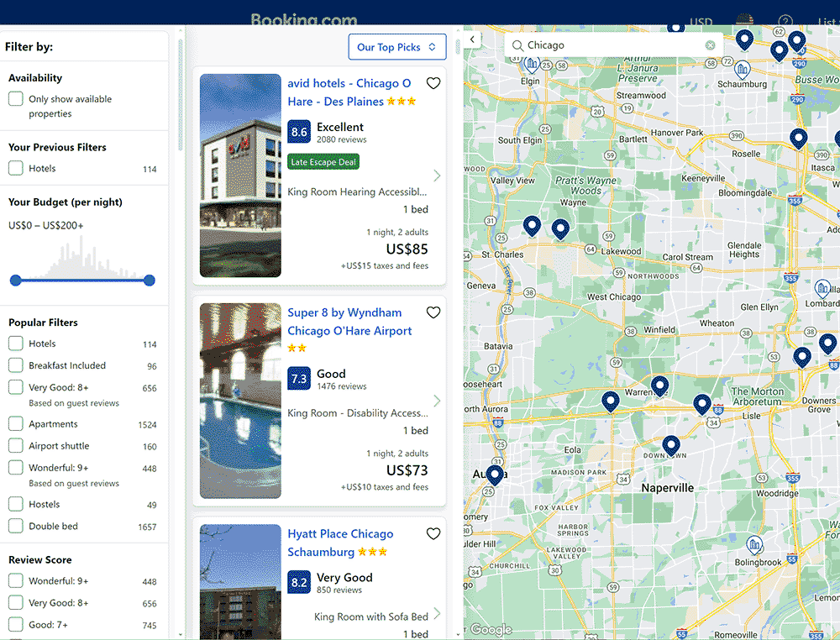The width and height of the screenshot is (840, 640).
Task: Click the Super 8 pool photo thumbnail
Action: click(x=240, y=401)
